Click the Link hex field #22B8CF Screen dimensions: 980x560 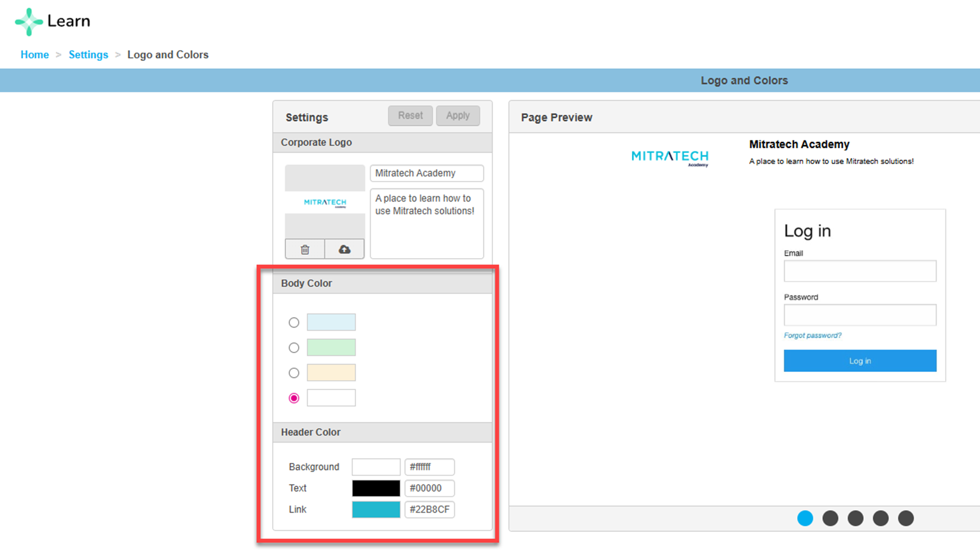tap(429, 509)
